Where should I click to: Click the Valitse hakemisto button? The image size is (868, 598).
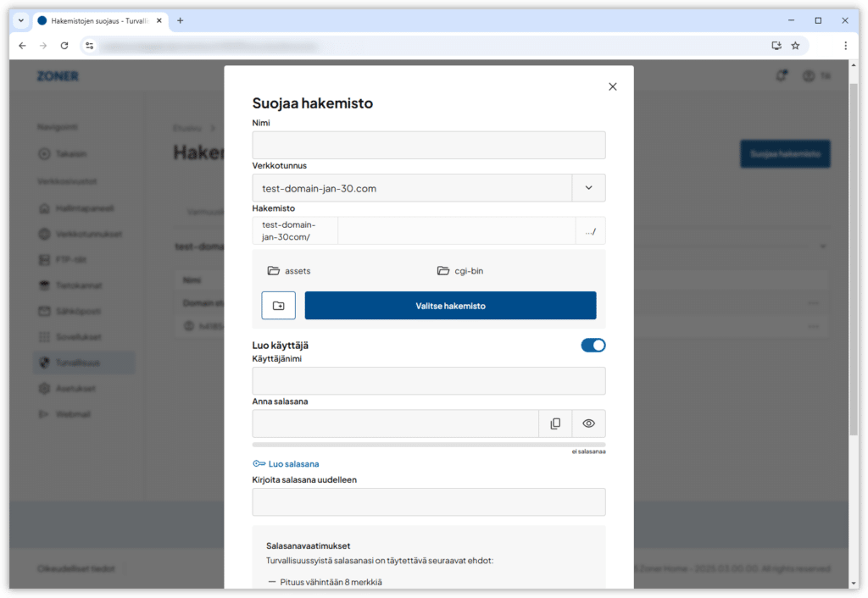(450, 306)
